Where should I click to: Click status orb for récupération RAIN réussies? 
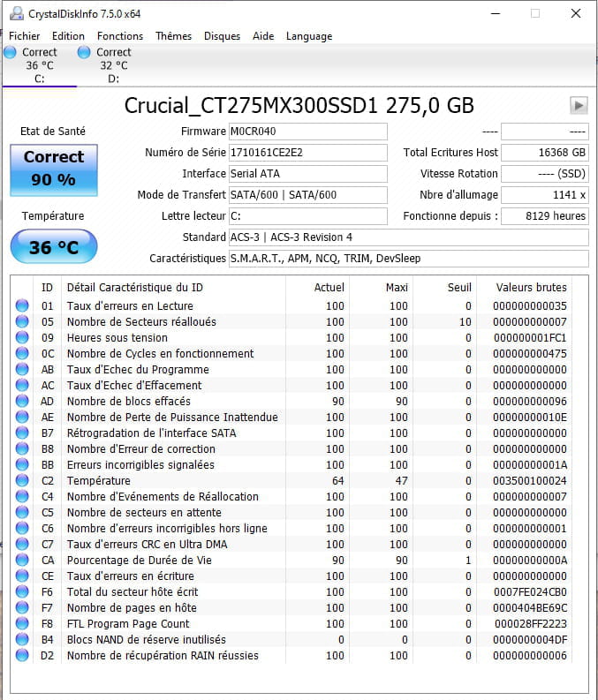pyautogui.click(x=22, y=655)
